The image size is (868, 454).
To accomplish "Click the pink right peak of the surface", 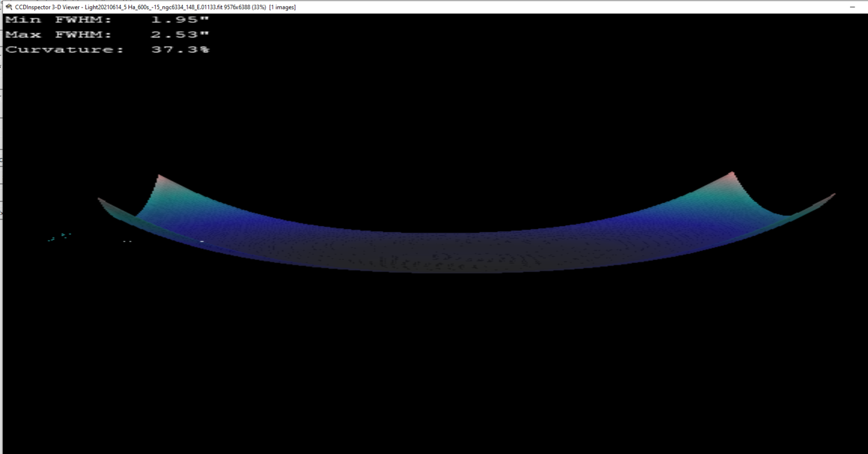I will 730,174.
